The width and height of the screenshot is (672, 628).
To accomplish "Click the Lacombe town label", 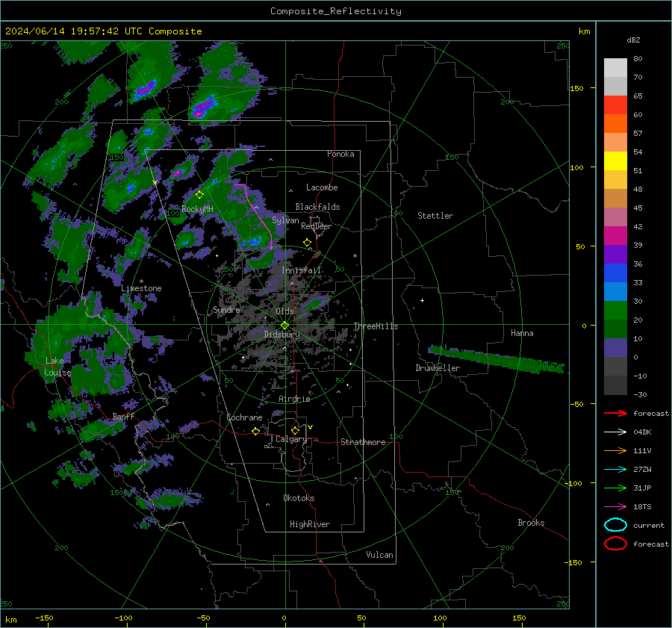I will point(322,187).
